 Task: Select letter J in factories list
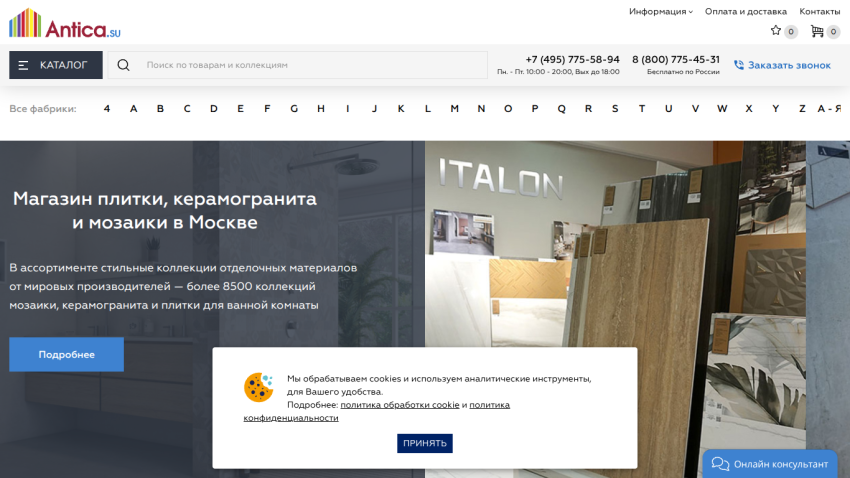374,109
